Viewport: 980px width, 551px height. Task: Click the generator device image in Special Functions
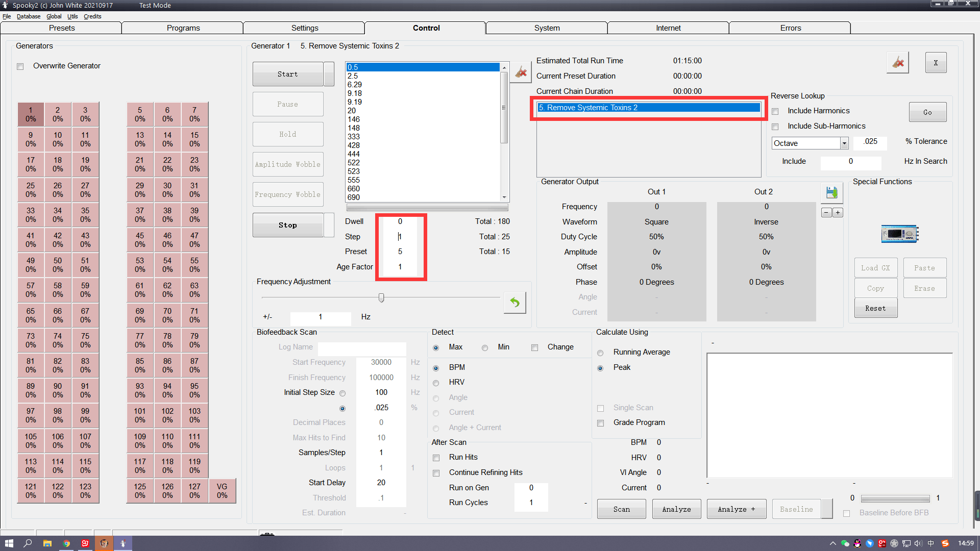899,234
